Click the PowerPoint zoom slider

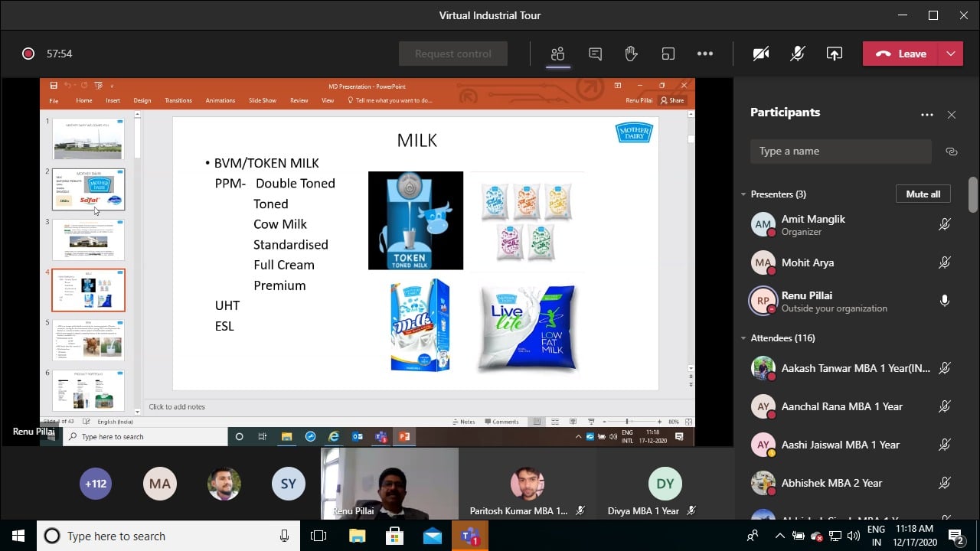click(627, 422)
